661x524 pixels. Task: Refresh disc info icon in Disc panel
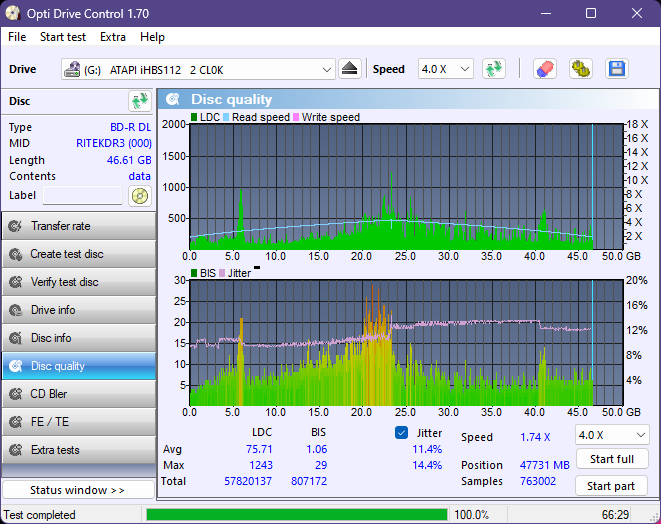tap(139, 101)
